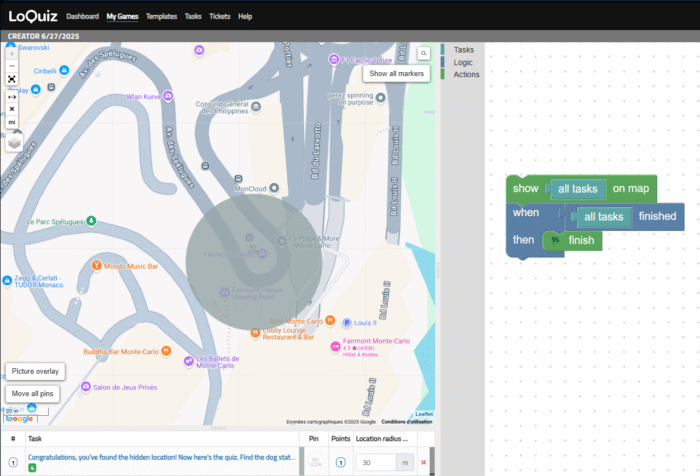Click the finish flag icon
Screen dimensions: 700x476
point(555,240)
